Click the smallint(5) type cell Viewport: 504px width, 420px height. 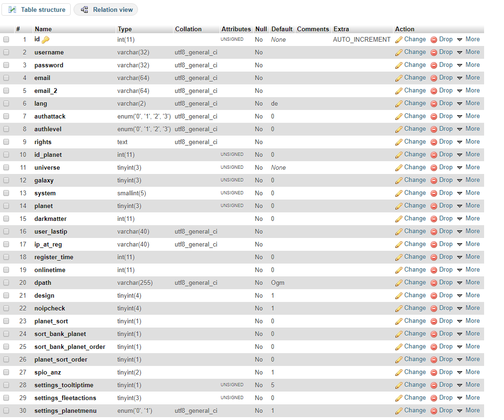(x=132, y=193)
